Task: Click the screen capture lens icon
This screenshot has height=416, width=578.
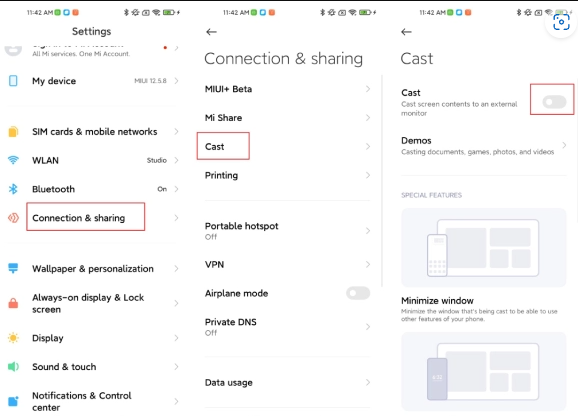Action: tap(561, 22)
